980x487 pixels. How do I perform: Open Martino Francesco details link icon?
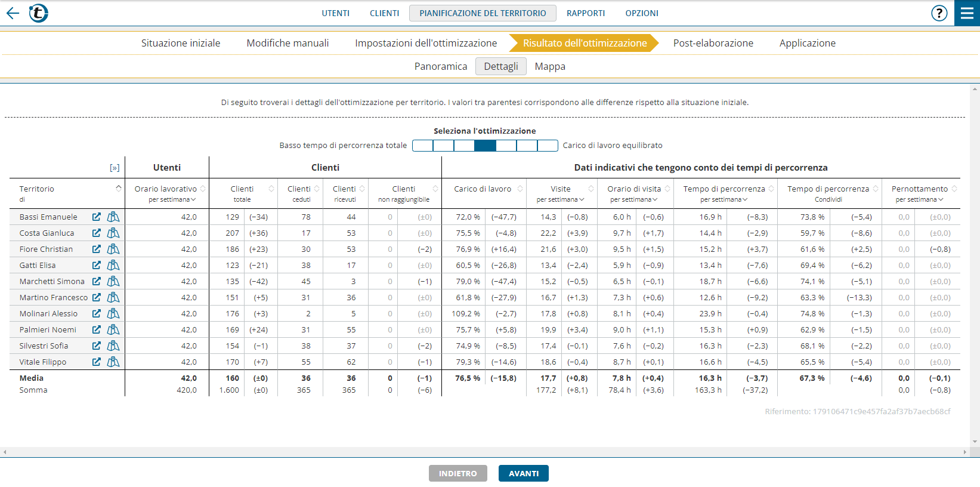(97, 297)
